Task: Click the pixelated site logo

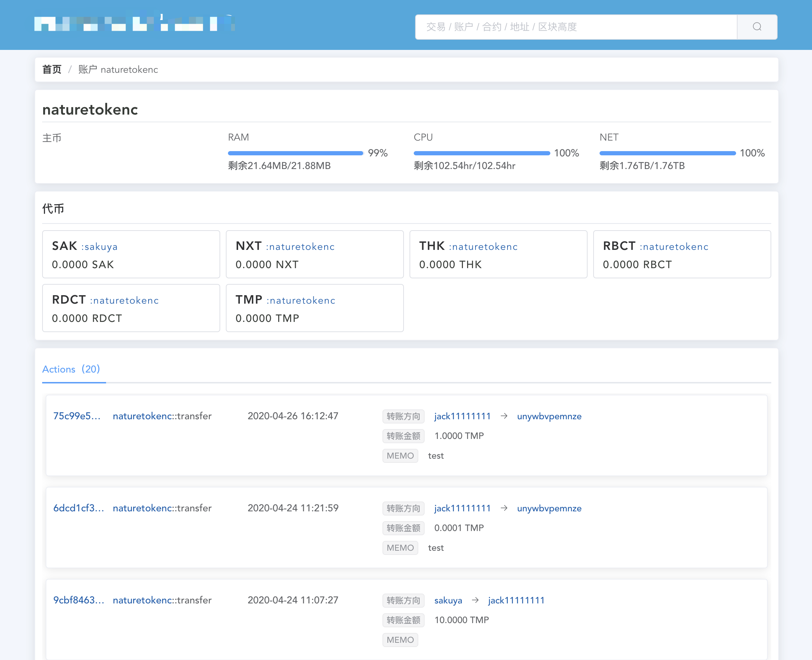Action: (135, 23)
